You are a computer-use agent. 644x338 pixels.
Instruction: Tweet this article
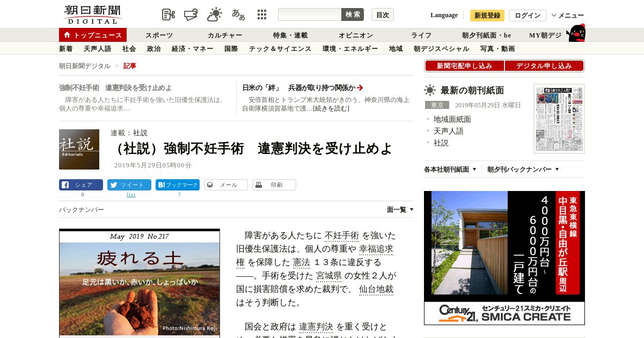(x=129, y=185)
